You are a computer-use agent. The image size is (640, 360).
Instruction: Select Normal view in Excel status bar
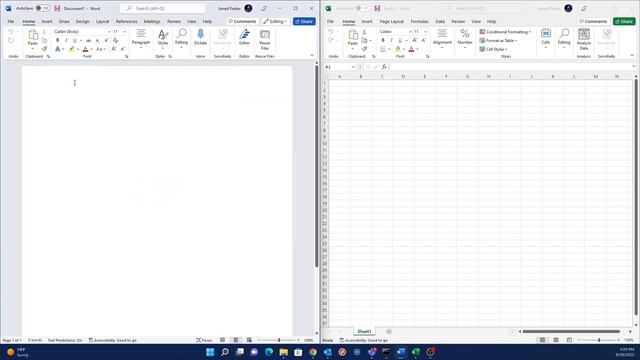click(x=542, y=340)
